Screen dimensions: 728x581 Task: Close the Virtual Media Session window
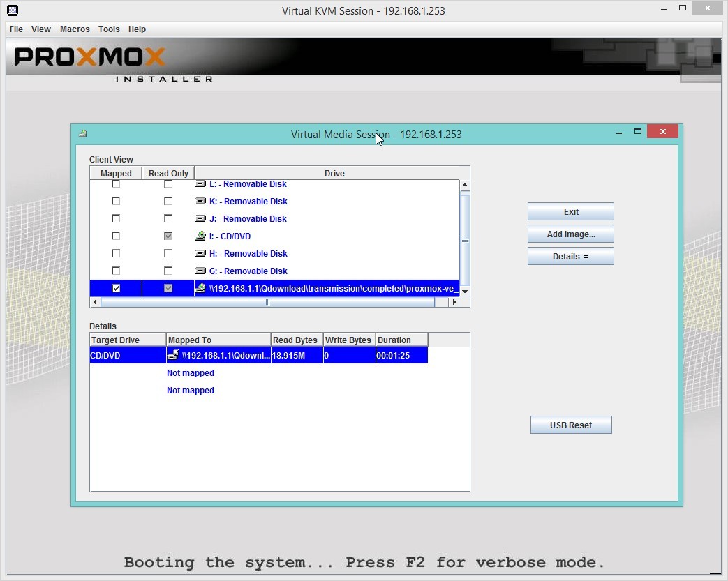pos(662,132)
